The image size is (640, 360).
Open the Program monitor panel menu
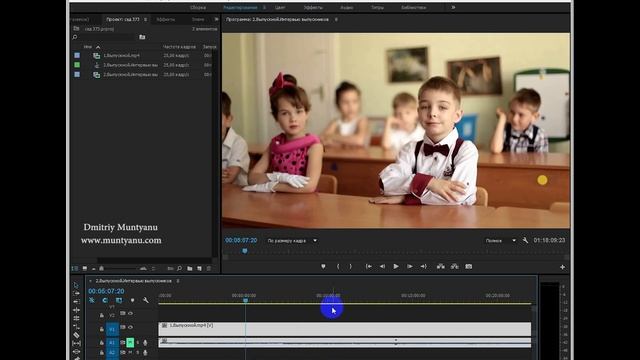[336, 20]
